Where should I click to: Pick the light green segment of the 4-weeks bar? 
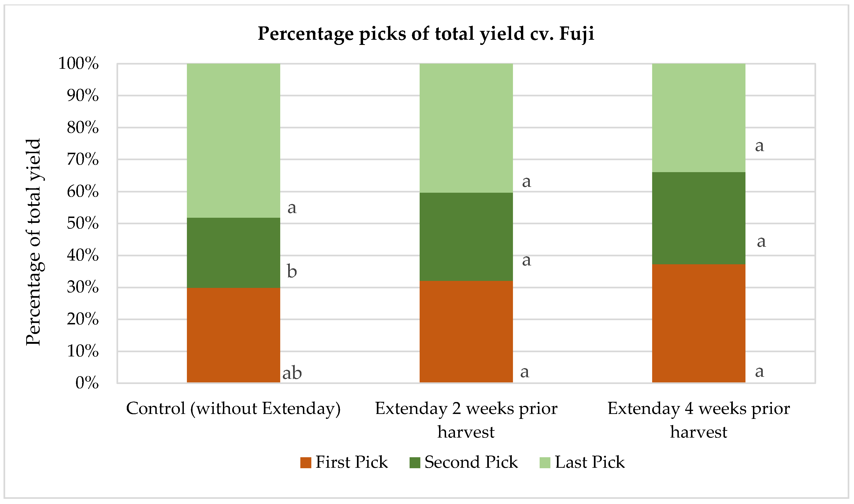(x=698, y=118)
